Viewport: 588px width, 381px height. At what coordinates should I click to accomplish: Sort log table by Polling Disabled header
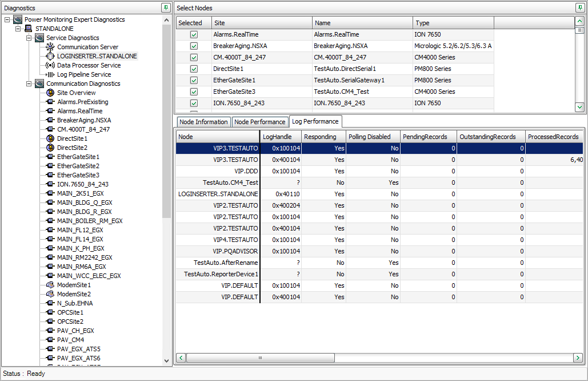[x=373, y=137]
